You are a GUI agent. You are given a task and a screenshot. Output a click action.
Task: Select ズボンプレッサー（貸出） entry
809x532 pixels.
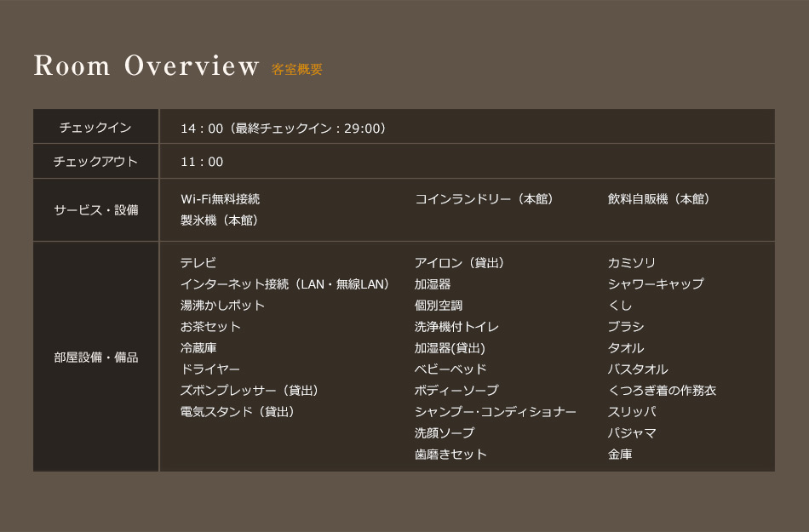pos(249,391)
